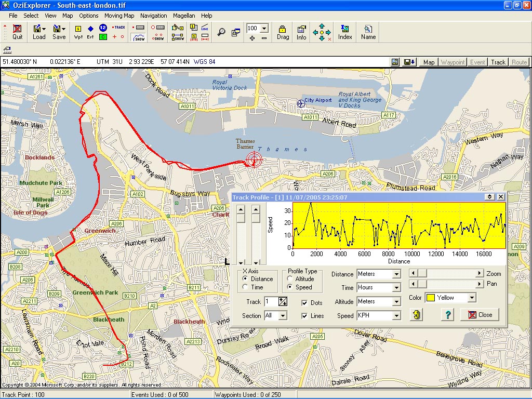Toggle the Lines checkbox
This screenshot has height=399, width=532.
click(x=304, y=316)
